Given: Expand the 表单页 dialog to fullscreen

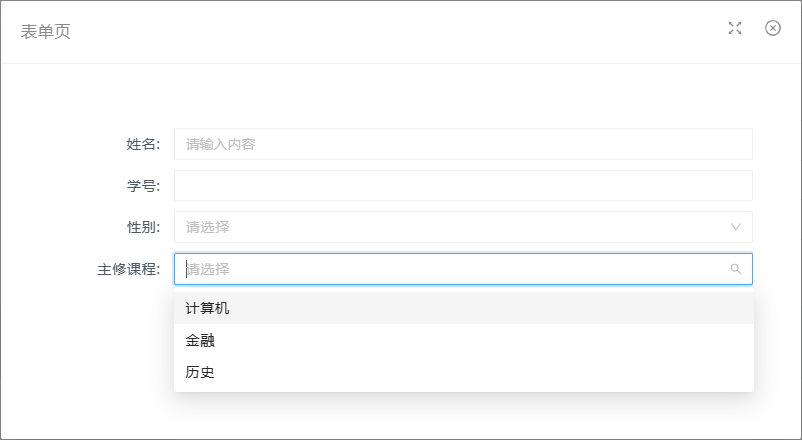Looking at the screenshot, I should 735,28.
